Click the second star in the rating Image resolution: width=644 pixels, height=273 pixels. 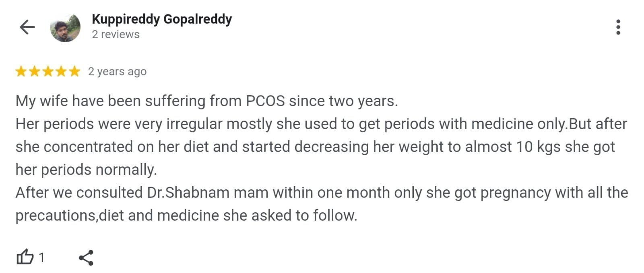tap(34, 71)
